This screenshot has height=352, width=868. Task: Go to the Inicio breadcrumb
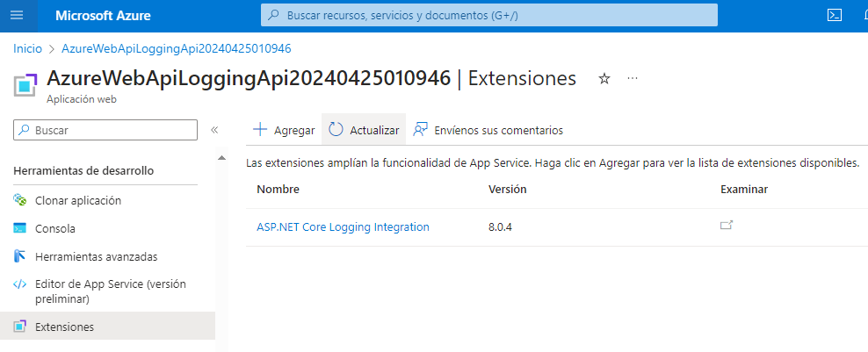coord(28,48)
